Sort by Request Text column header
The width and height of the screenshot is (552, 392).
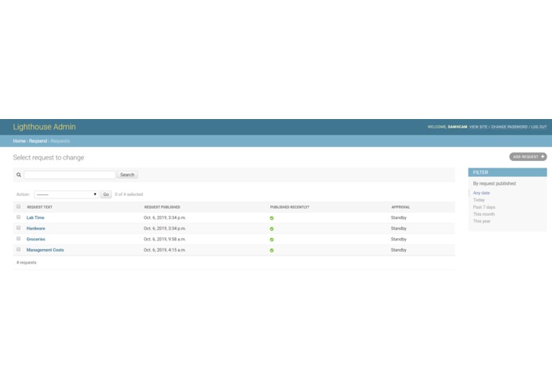tap(40, 207)
